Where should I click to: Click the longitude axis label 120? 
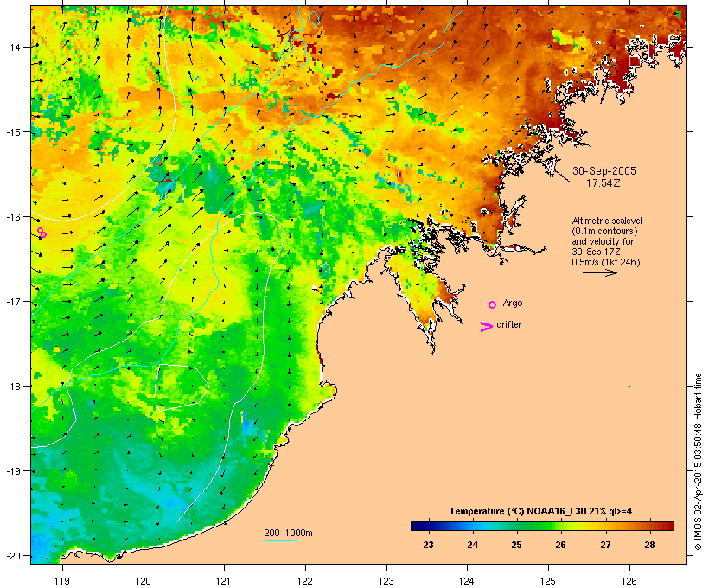point(144,581)
